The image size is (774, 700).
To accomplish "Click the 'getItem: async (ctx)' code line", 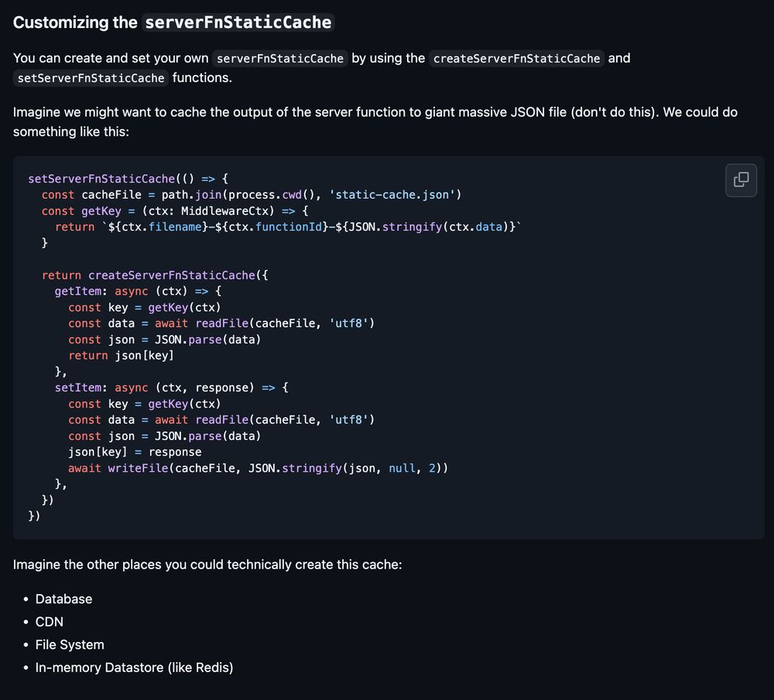I will click(x=139, y=291).
